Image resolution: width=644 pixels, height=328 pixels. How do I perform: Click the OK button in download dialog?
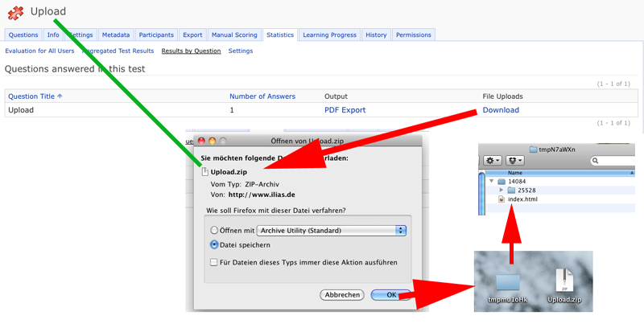[390, 295]
